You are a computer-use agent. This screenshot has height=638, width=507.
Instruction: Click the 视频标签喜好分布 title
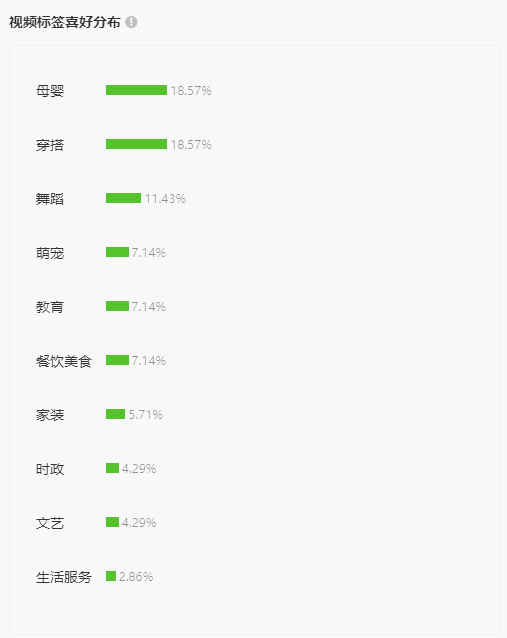point(65,22)
